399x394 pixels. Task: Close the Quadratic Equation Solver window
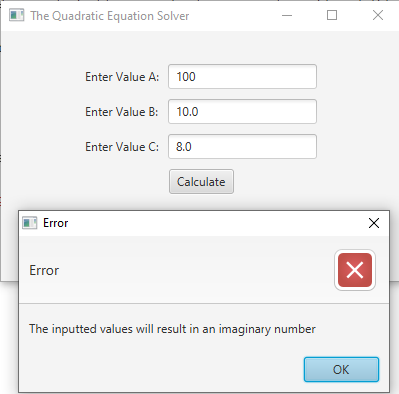click(378, 15)
